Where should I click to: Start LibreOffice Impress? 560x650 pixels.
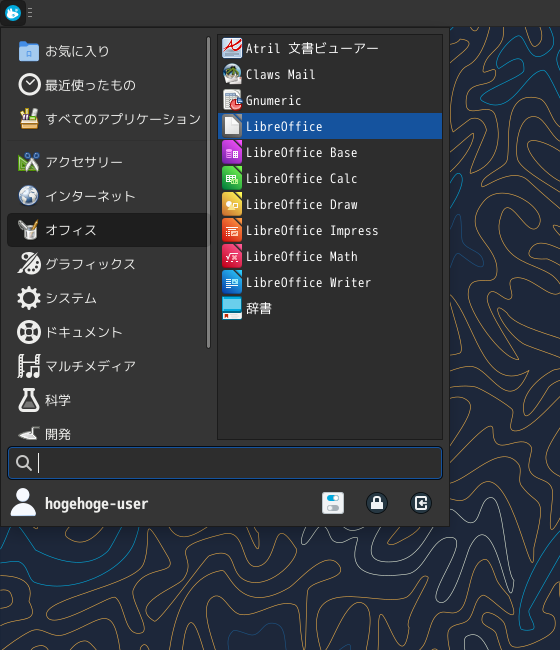[x=330, y=230]
